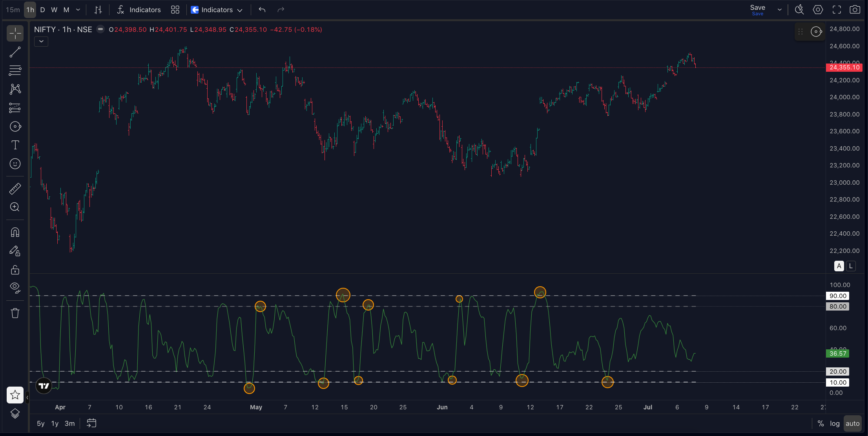Image resolution: width=868 pixels, height=436 pixels.
Task: Toggle log scale in bottom bar
Action: point(835,423)
